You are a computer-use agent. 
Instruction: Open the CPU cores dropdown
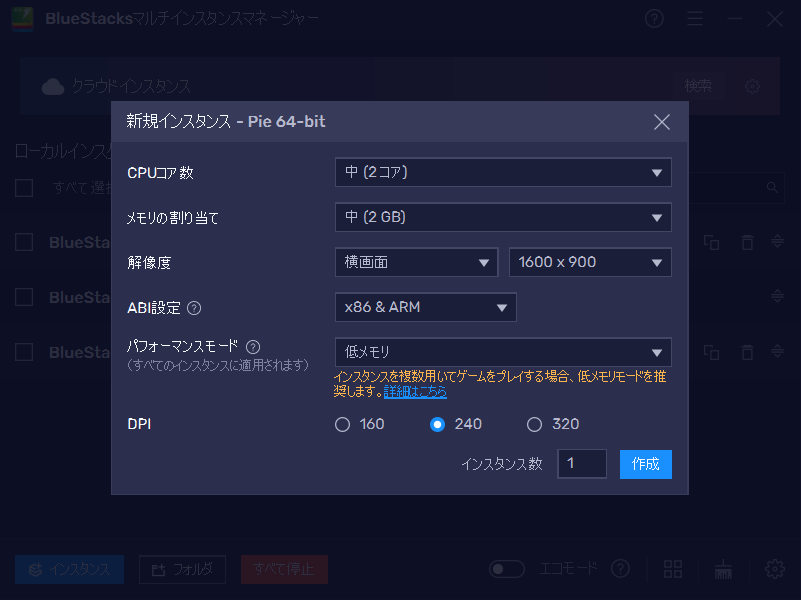[x=503, y=172]
